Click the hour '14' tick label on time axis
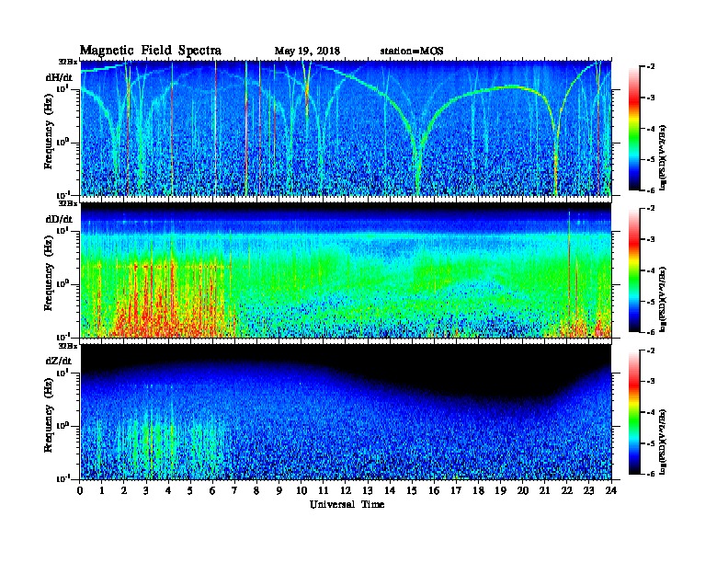728x563 pixels. click(x=390, y=491)
